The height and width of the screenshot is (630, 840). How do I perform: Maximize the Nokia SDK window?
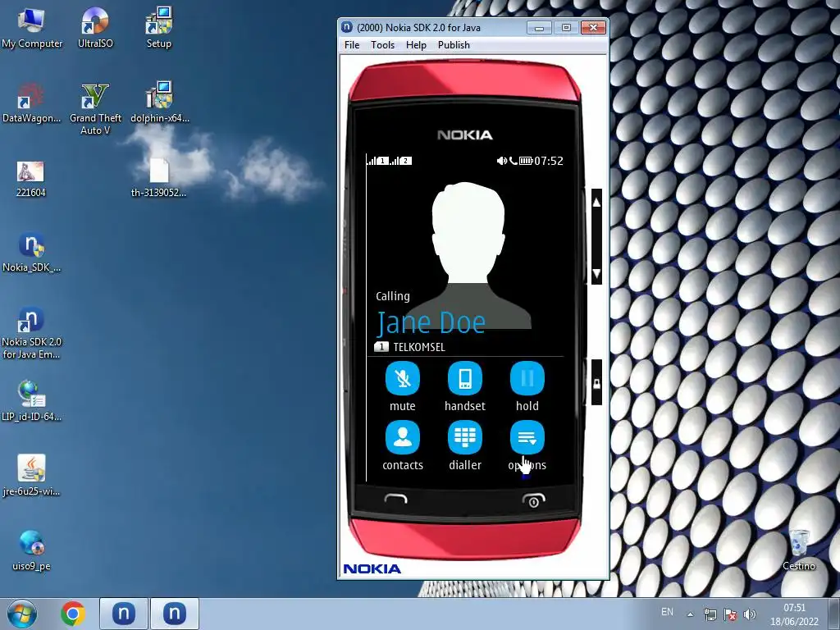(566, 27)
